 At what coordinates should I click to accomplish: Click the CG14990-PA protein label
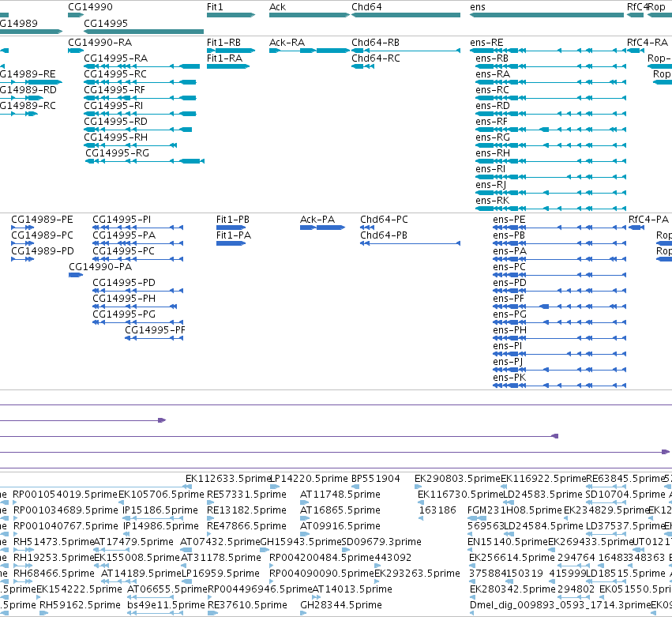click(100, 267)
